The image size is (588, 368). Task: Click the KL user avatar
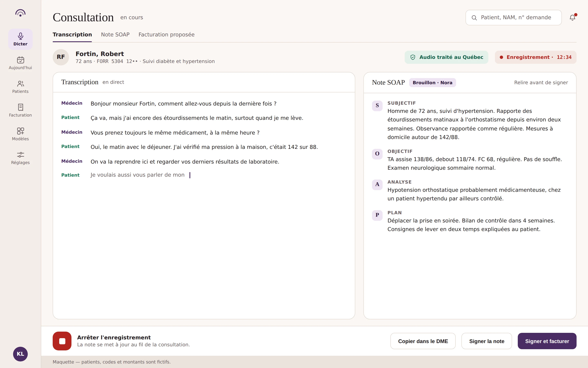tap(20, 354)
